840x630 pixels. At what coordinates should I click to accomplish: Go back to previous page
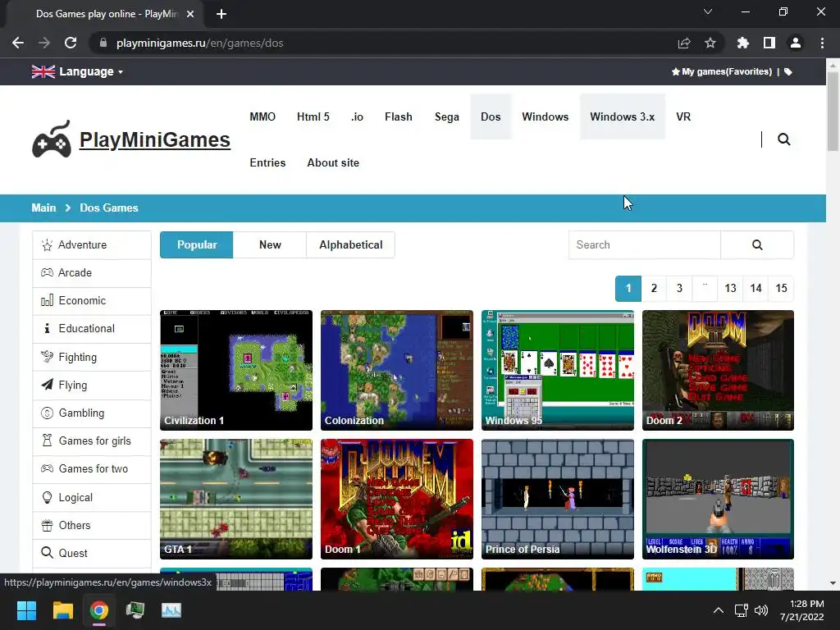pos(18,43)
